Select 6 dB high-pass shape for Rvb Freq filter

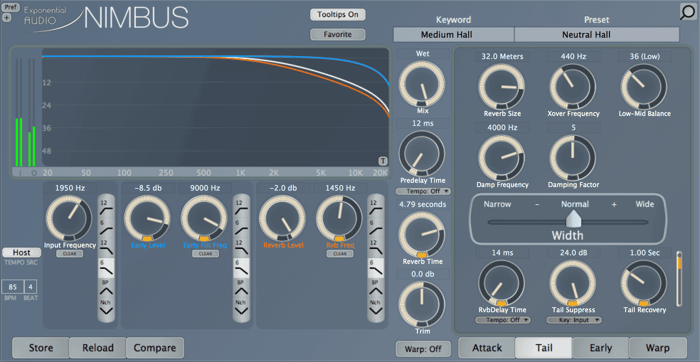click(376, 227)
